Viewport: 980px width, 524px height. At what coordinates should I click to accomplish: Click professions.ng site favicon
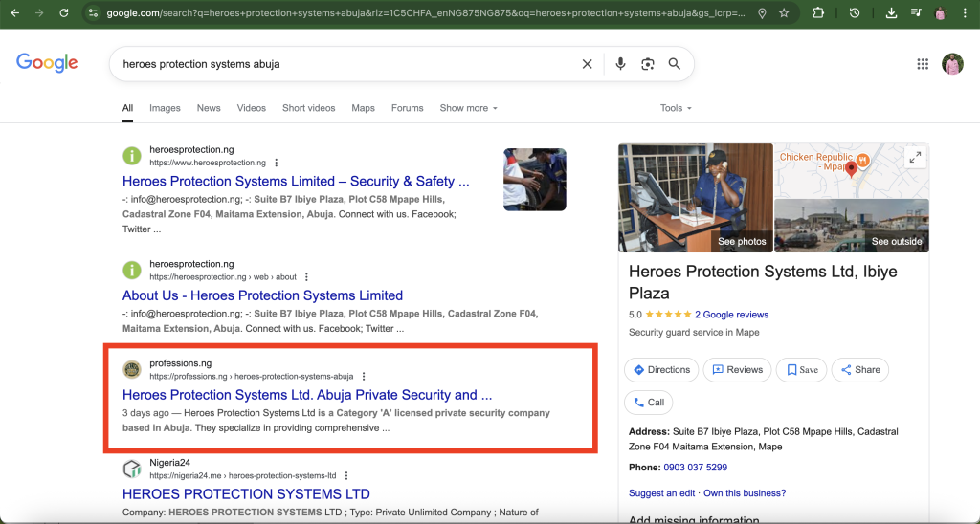point(132,369)
